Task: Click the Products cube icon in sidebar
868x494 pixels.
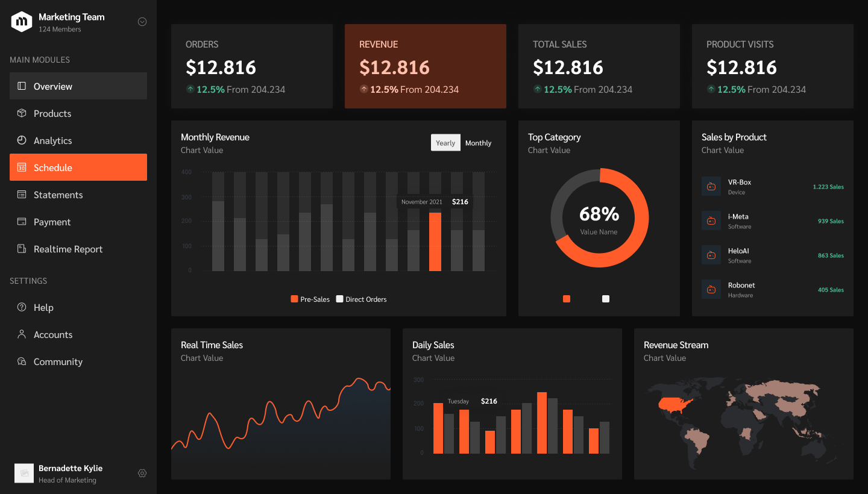Action: point(22,113)
